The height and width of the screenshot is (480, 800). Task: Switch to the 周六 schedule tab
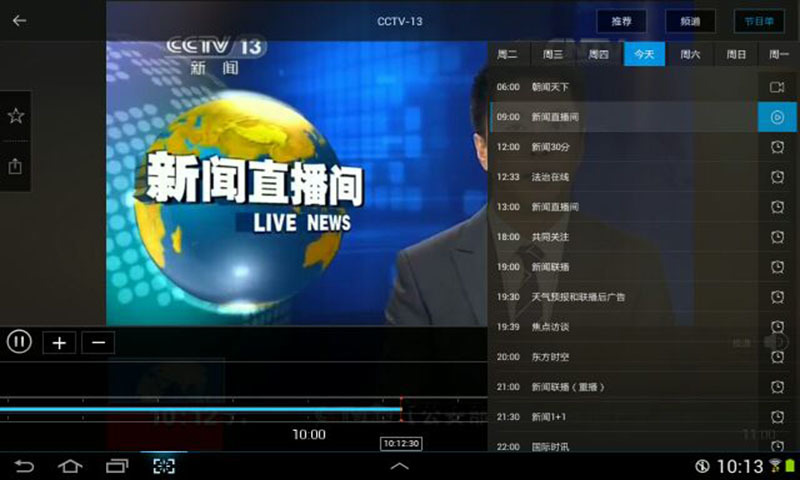coord(690,54)
